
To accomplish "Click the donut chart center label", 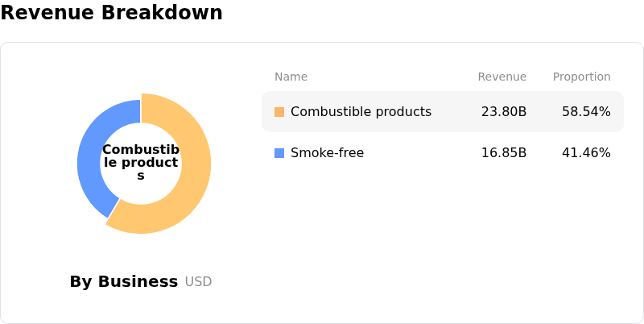I will click(141, 163).
